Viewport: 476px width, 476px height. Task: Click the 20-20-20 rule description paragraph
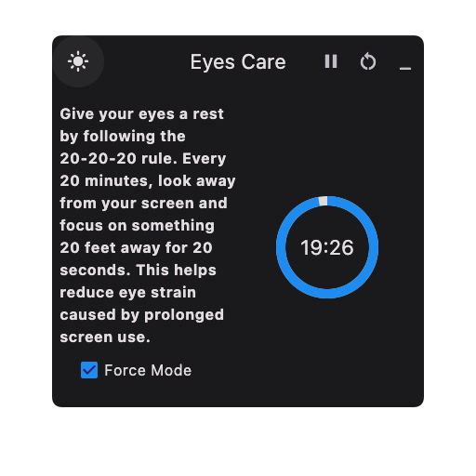[148, 225]
